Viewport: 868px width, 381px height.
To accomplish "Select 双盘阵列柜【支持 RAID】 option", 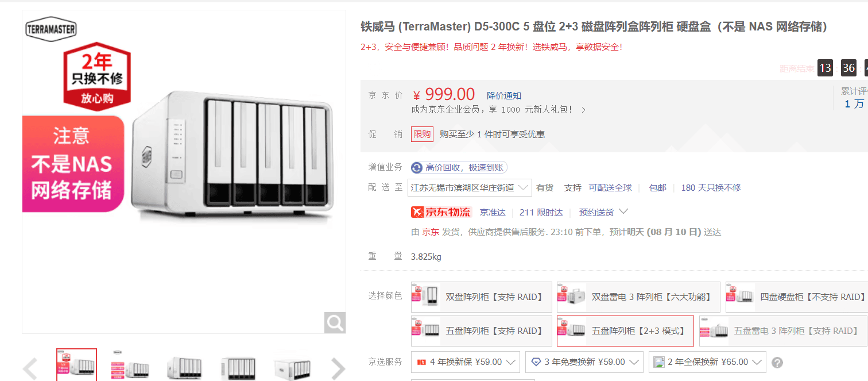I will point(482,297).
